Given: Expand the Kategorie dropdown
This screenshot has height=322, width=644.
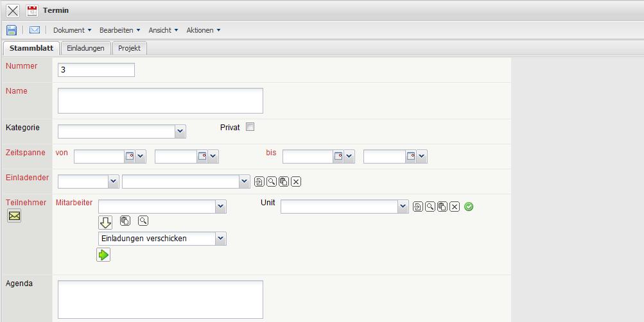Looking at the screenshot, I should (180, 131).
